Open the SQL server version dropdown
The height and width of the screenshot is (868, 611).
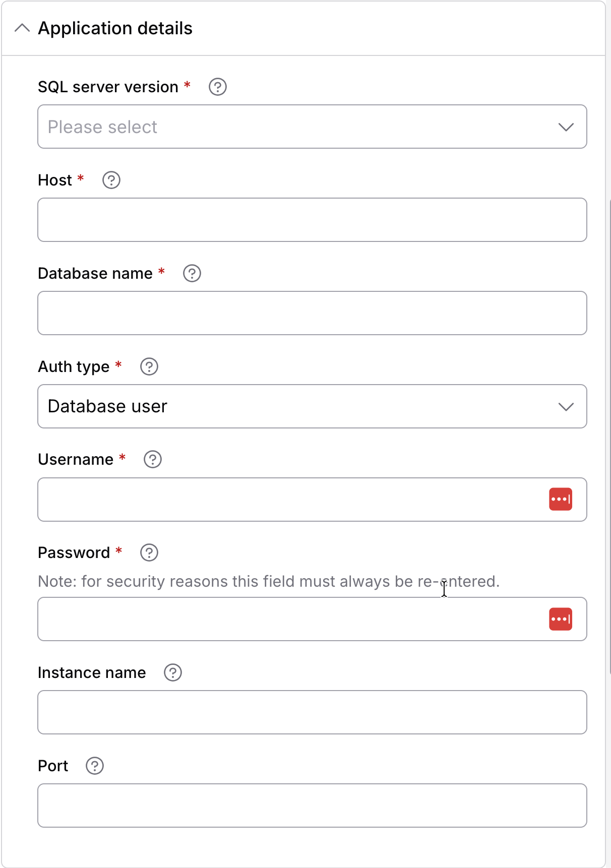click(x=312, y=127)
